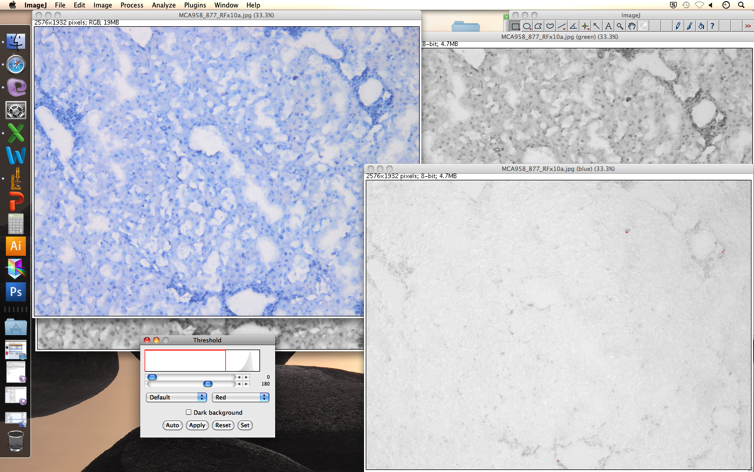The height and width of the screenshot is (472, 754).
Task: Pick the Freehand selection tool
Action: pos(550,26)
